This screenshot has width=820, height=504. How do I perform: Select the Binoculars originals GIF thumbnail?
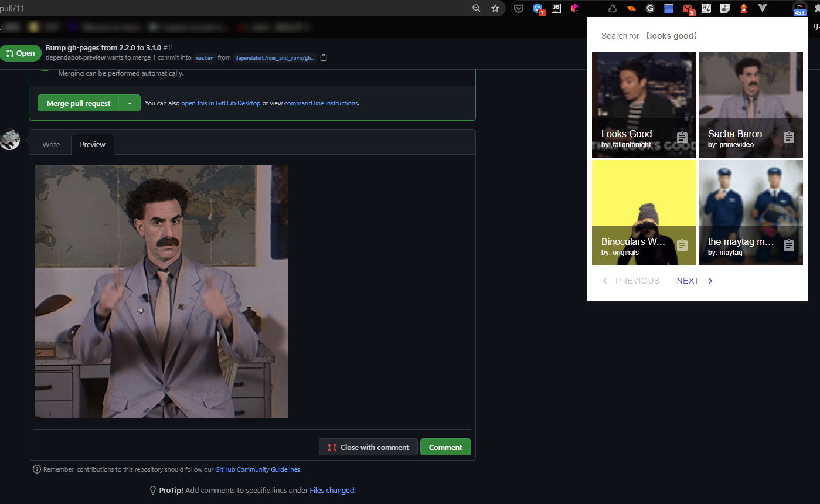[x=644, y=213]
